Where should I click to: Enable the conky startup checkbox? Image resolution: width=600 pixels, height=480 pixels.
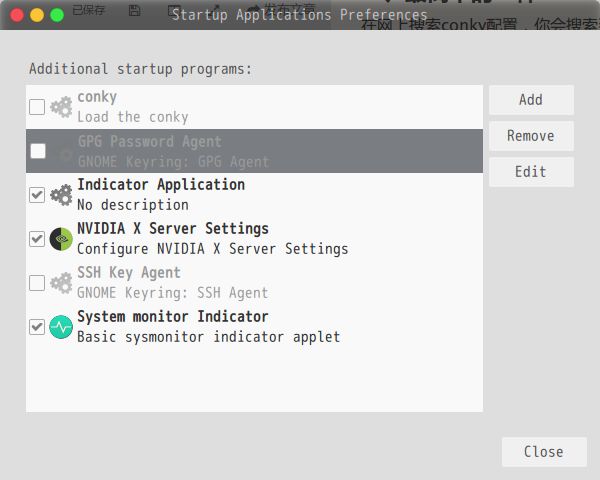tap(37, 107)
